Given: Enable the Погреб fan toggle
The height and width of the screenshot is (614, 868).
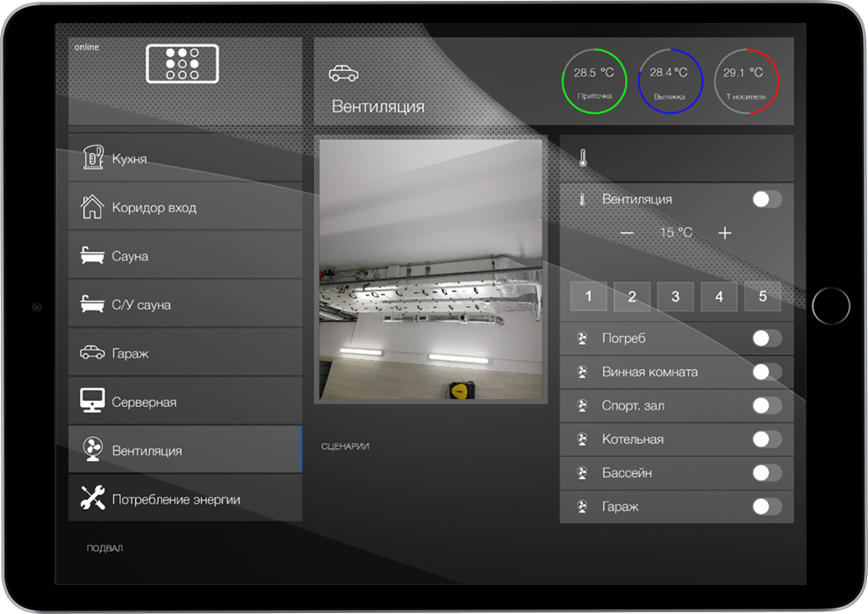Looking at the screenshot, I should (766, 339).
